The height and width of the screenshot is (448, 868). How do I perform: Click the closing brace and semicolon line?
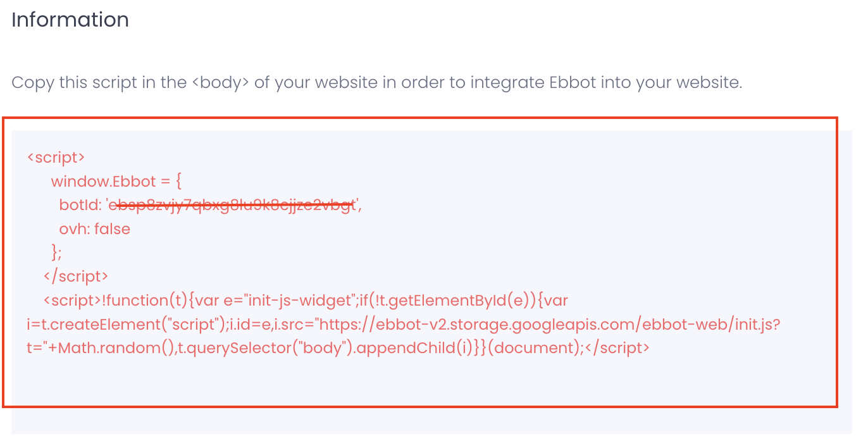56,252
